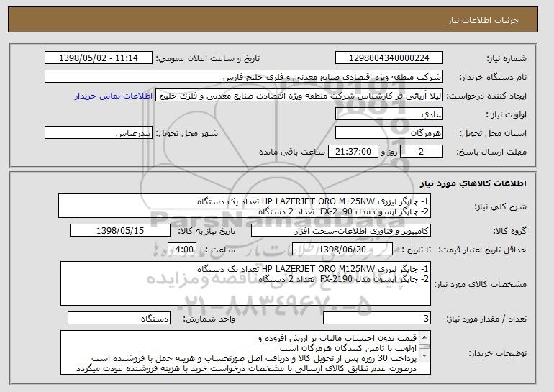Click the announcement date field 1398/05/02 - 11:14
Image resolution: width=554 pixels, height=392 pixels.
coord(99,58)
